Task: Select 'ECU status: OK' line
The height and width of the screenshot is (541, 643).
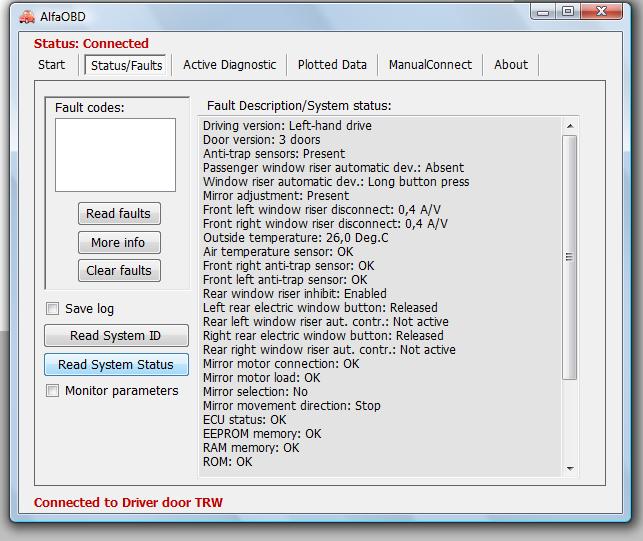Action: coord(245,419)
